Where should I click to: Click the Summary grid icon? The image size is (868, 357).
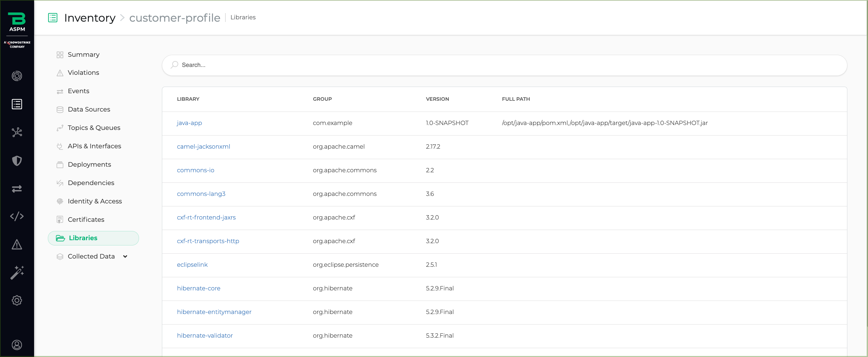60,55
